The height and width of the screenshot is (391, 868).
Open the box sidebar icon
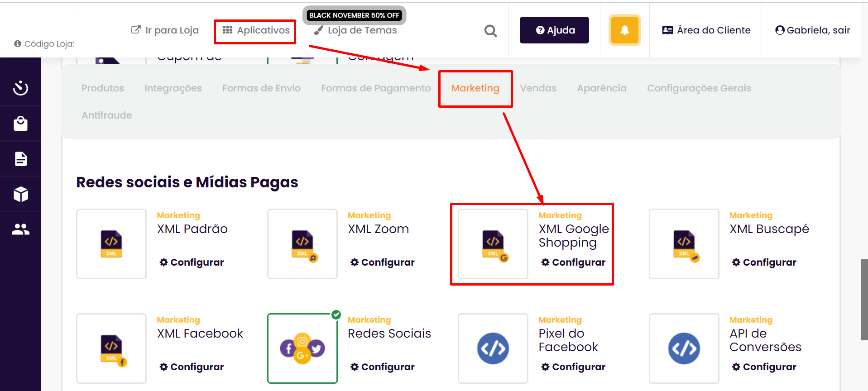(20, 194)
